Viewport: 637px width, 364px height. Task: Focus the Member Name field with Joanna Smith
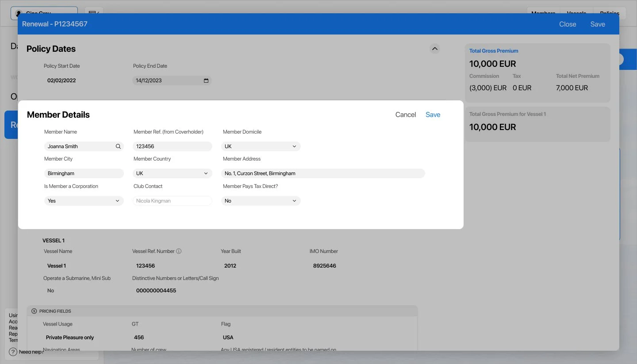(84, 146)
